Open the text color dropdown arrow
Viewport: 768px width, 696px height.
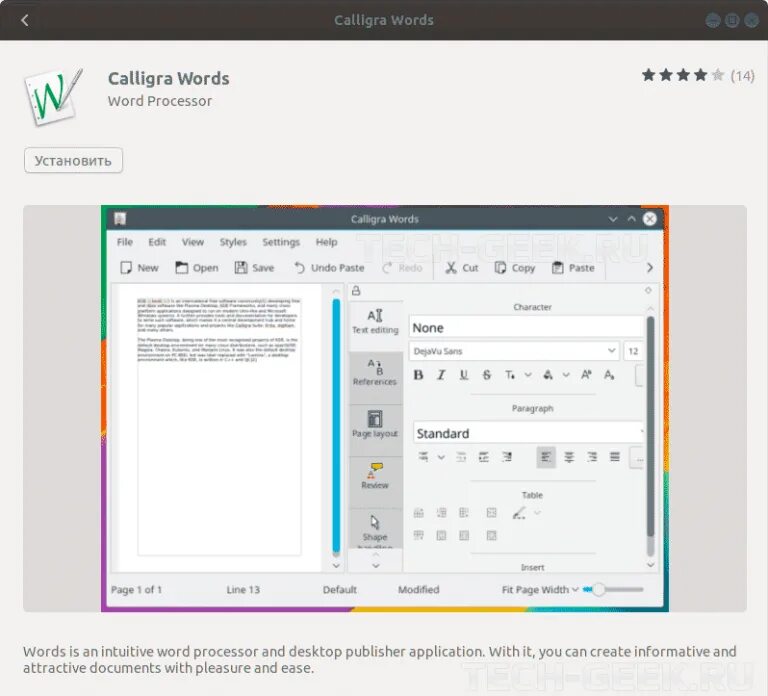tap(528, 375)
